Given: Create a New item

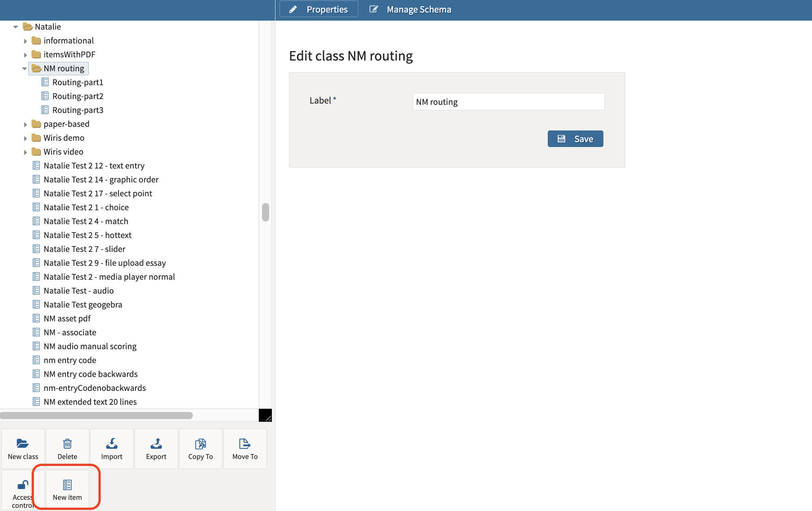Looking at the screenshot, I should tap(67, 489).
